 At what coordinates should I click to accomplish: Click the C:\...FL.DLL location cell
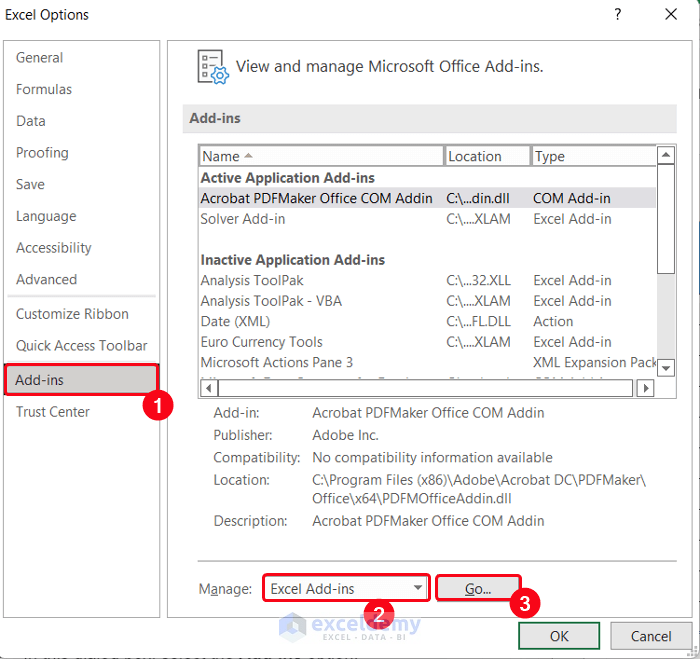478,321
